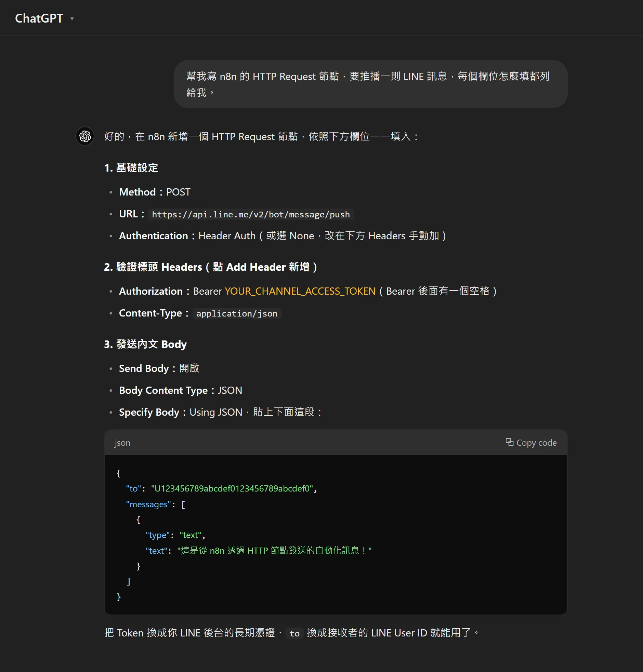
Task: Click the "to" key in JSON code
Action: point(134,488)
